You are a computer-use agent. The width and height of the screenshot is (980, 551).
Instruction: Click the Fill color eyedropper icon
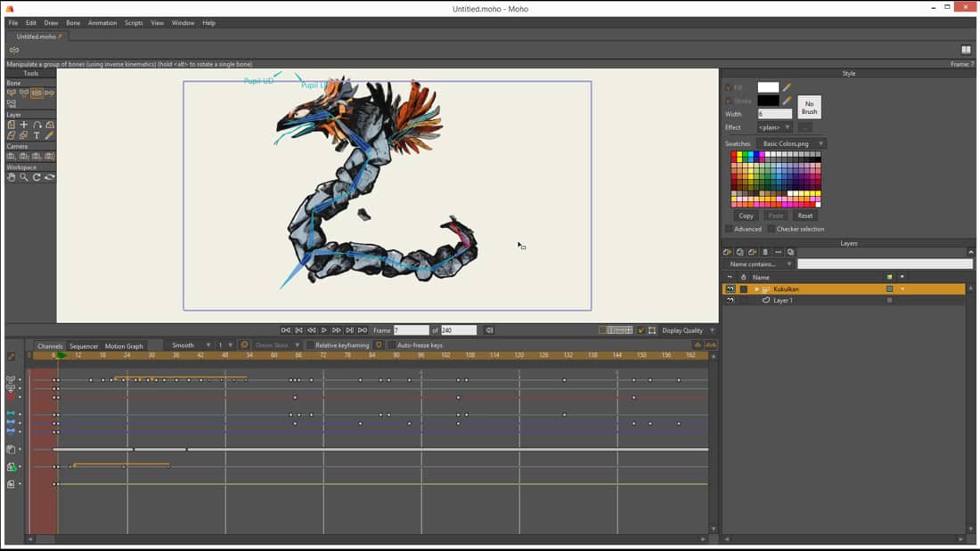click(787, 87)
